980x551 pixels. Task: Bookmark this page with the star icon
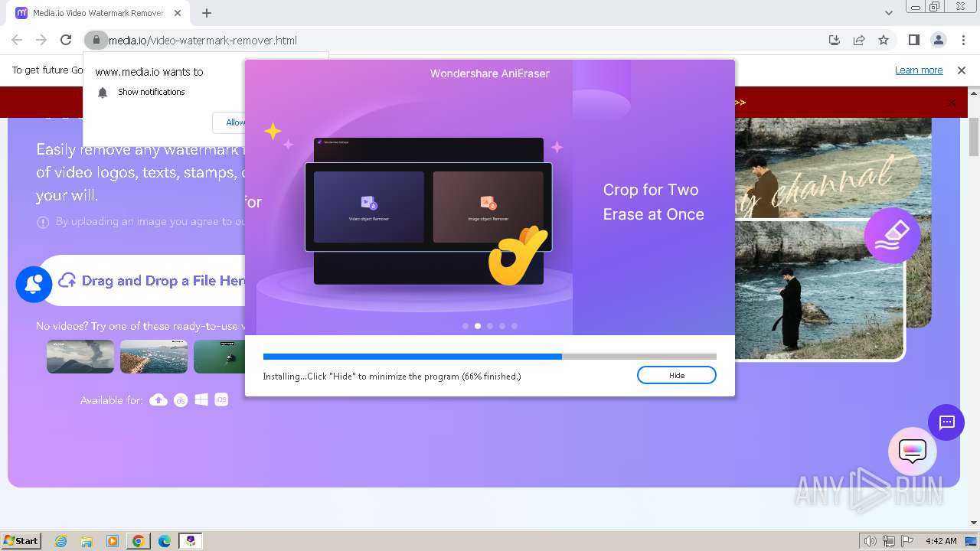tap(884, 40)
